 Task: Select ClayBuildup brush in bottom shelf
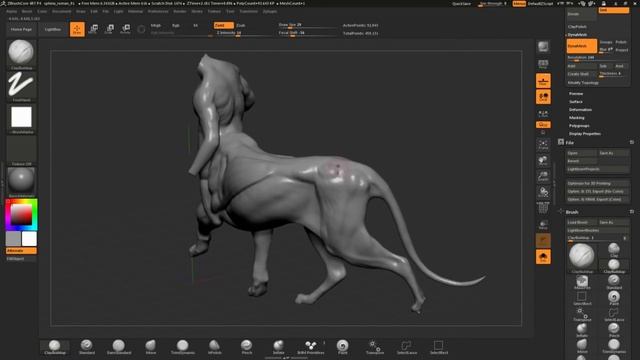coord(55,347)
